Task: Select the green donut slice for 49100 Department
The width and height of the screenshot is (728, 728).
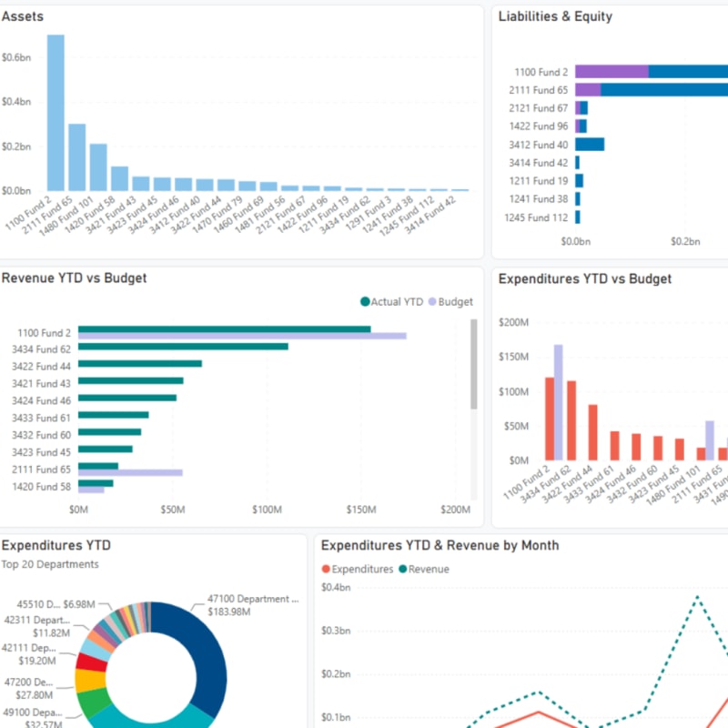Action: pos(94,703)
